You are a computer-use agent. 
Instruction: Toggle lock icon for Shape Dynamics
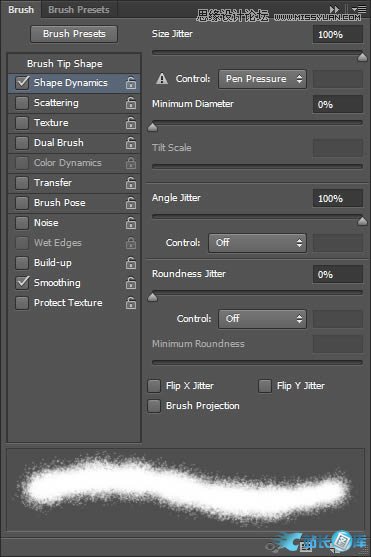[131, 83]
